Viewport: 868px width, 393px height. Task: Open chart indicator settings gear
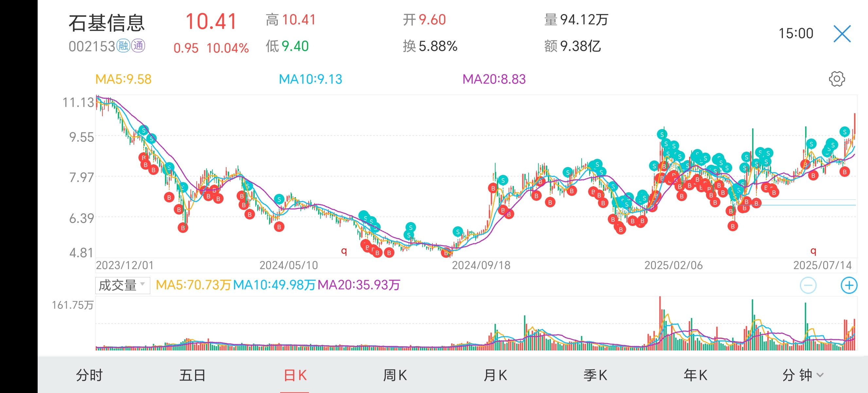[837, 79]
